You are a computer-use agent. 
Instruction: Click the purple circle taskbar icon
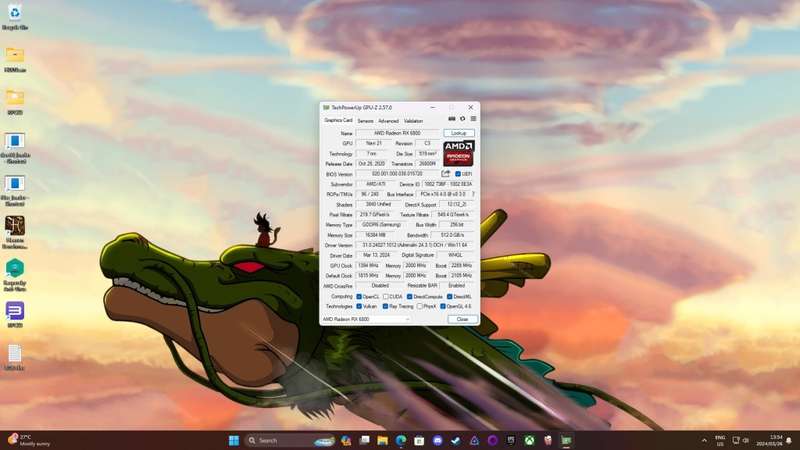(492, 440)
